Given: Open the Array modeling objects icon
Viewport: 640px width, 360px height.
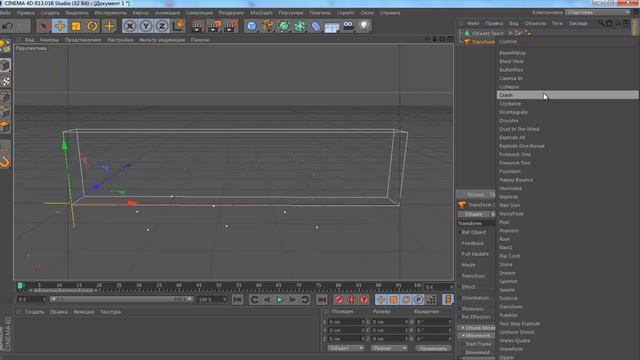Looking at the screenshot, I should pyautogui.click(x=300, y=26).
